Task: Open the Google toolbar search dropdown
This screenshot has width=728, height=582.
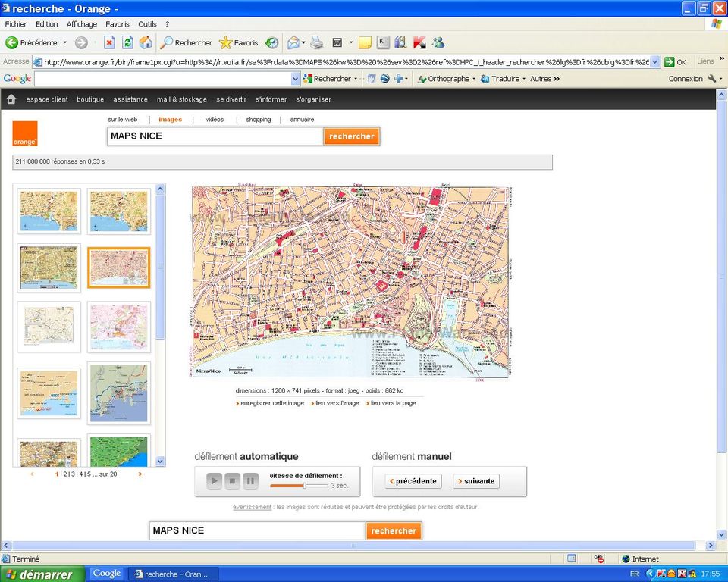Action: (296, 79)
